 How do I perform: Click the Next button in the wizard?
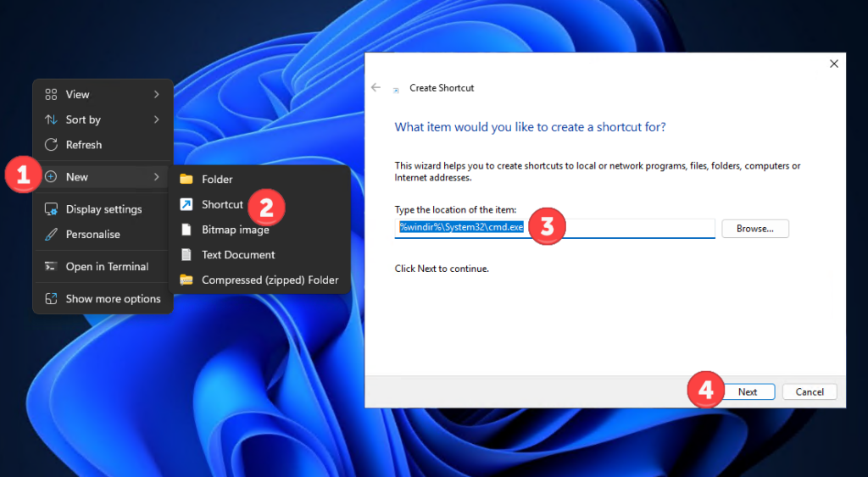click(748, 391)
